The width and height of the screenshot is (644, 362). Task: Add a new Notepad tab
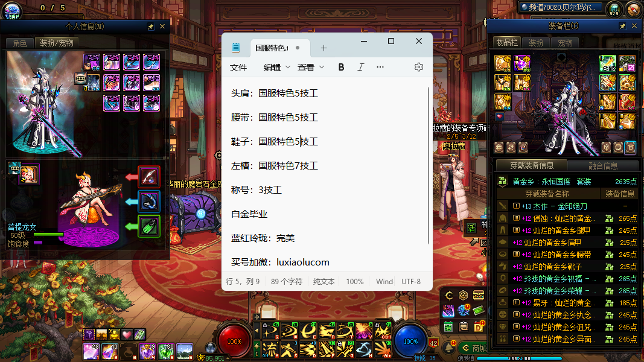coord(324,48)
